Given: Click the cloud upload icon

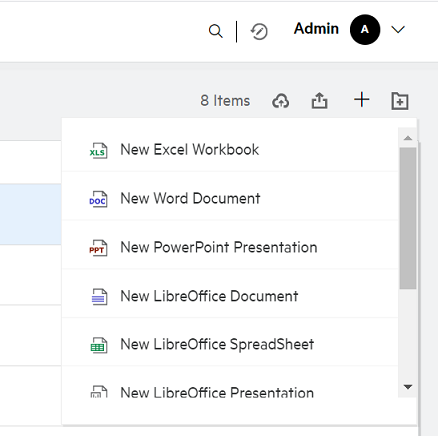Looking at the screenshot, I should [x=281, y=101].
